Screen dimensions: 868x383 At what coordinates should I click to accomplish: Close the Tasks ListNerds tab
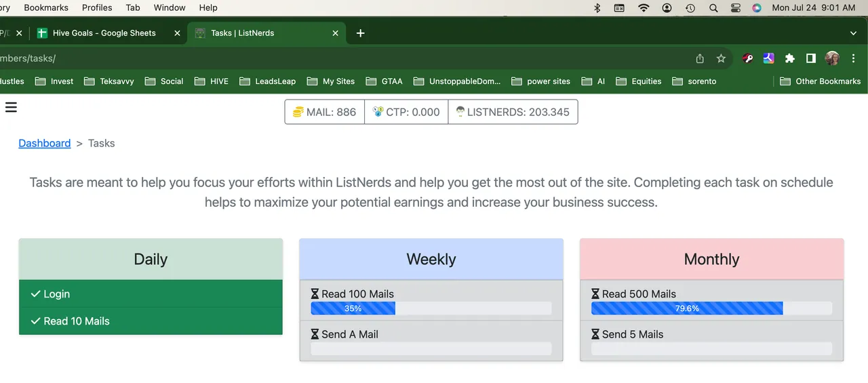(336, 33)
